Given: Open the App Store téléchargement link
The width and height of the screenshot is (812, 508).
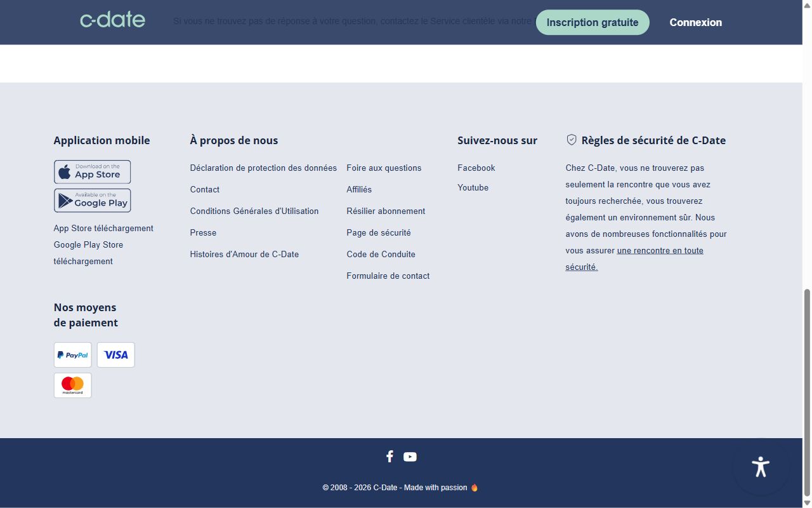Looking at the screenshot, I should (103, 228).
